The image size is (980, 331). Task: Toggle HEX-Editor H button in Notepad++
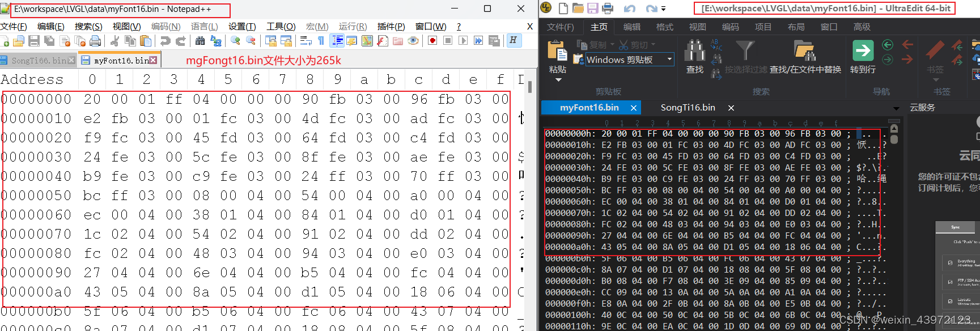[514, 41]
